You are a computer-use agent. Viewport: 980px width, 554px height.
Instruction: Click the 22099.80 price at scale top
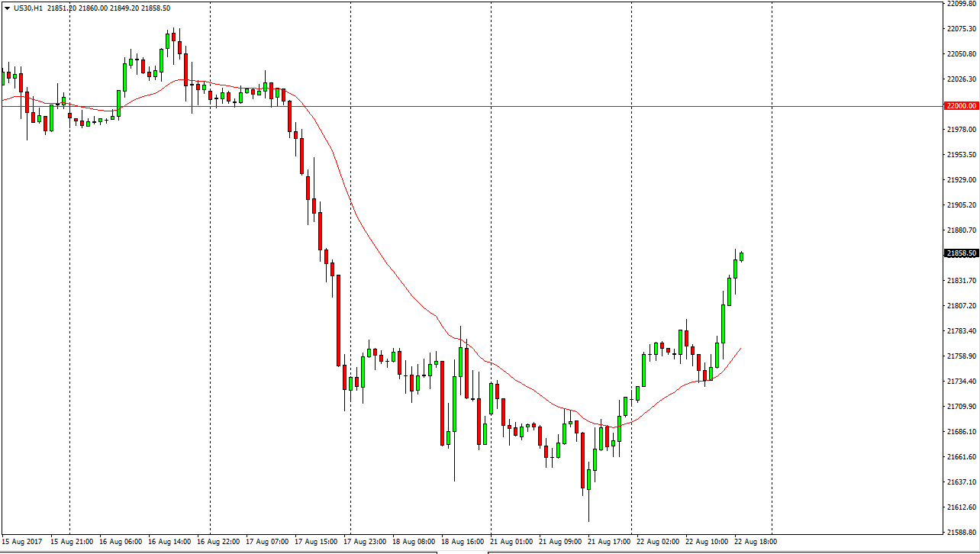[x=961, y=4]
